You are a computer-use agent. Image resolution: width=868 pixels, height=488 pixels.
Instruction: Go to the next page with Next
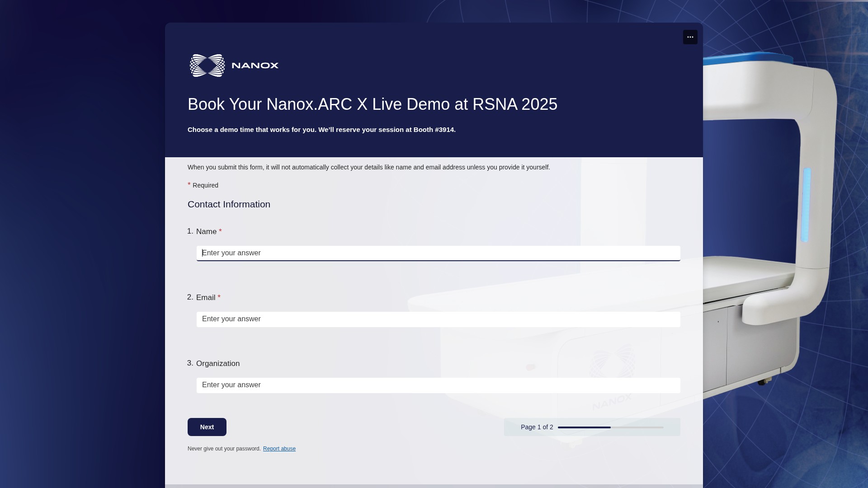click(x=207, y=427)
